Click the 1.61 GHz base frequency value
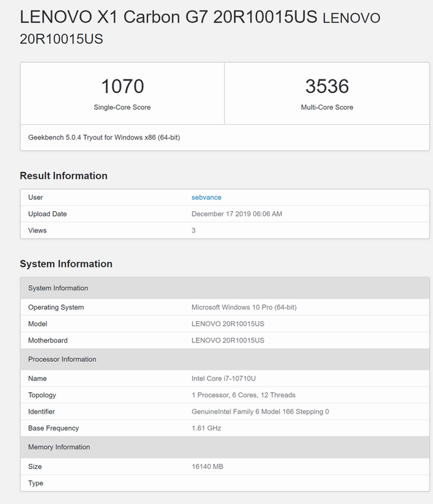The width and height of the screenshot is (433, 504). [x=206, y=428]
